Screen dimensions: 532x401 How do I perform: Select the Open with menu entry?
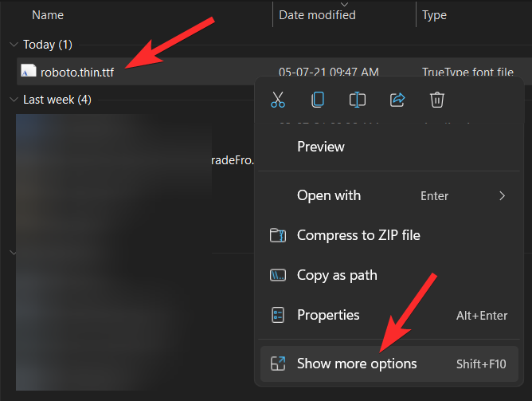click(329, 195)
